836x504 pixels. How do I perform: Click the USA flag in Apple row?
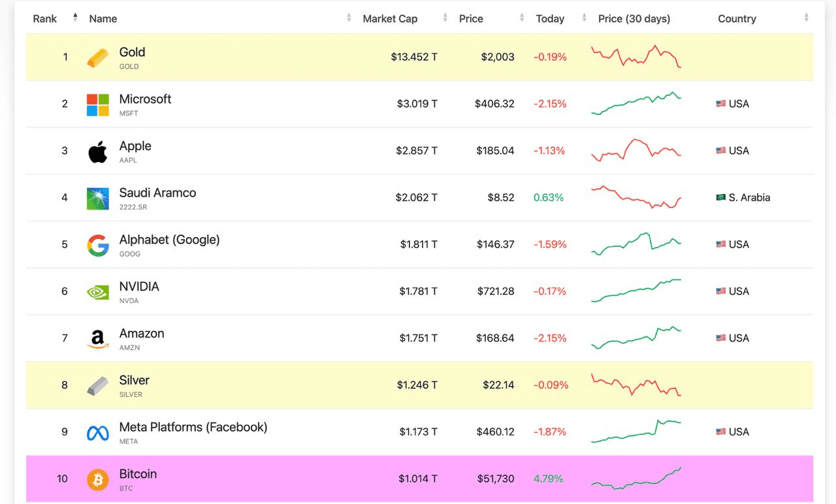point(721,151)
